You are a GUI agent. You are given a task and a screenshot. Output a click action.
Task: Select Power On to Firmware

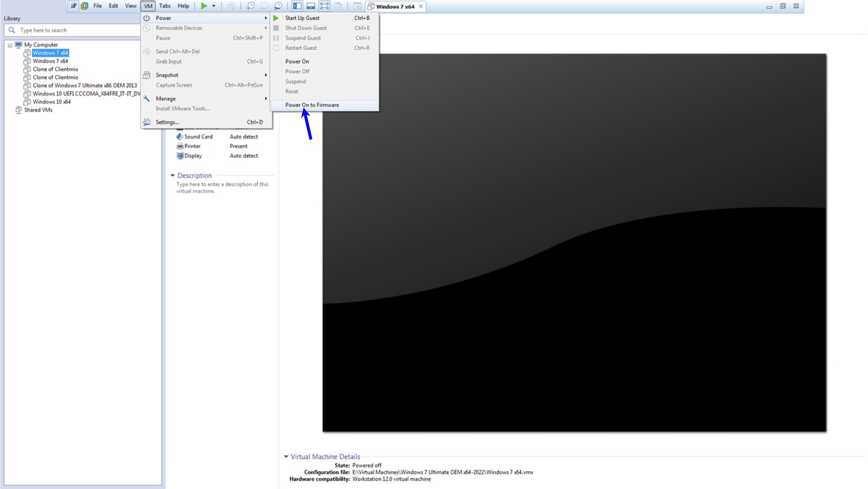(x=312, y=105)
